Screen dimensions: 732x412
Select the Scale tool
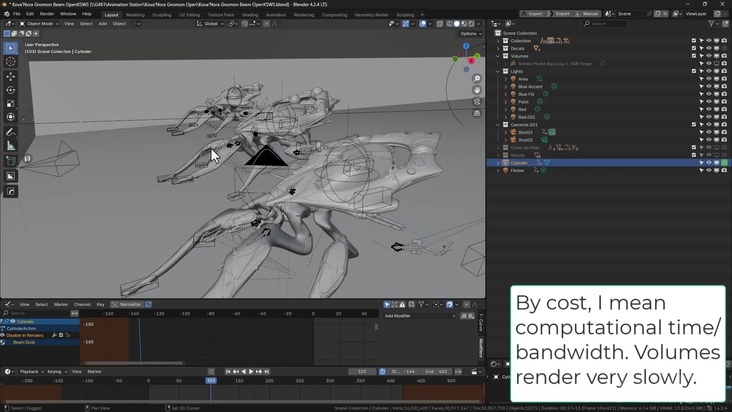coord(11,104)
